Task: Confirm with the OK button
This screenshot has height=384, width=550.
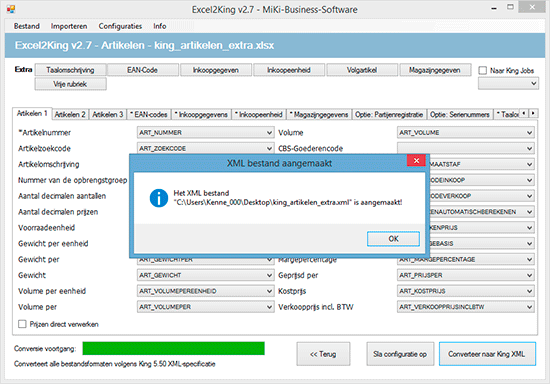Action: point(393,239)
